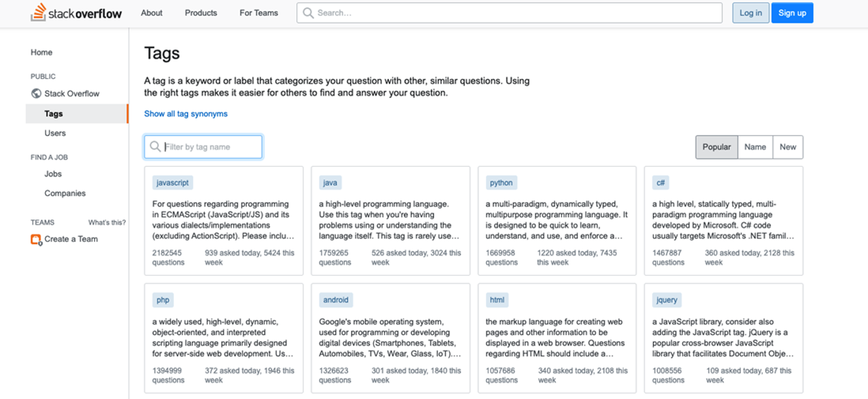Click Show all tag synonyms
Screen dimensions: 868x399
coord(186,113)
